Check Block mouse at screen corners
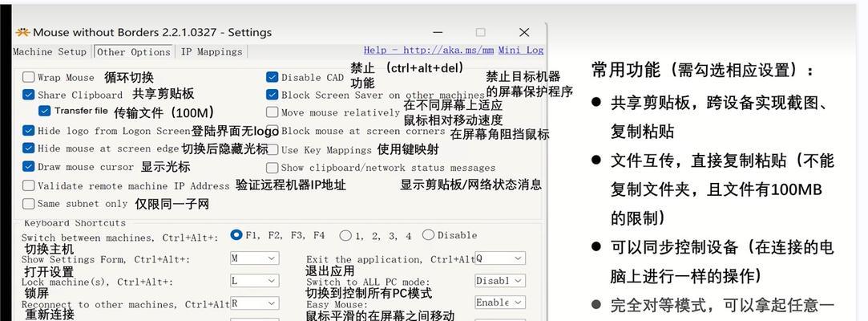The width and height of the screenshot is (868, 321). point(272,132)
